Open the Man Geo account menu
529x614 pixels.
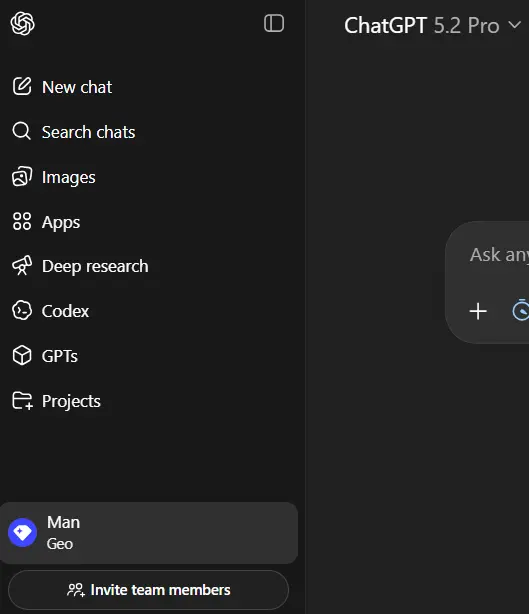point(149,533)
